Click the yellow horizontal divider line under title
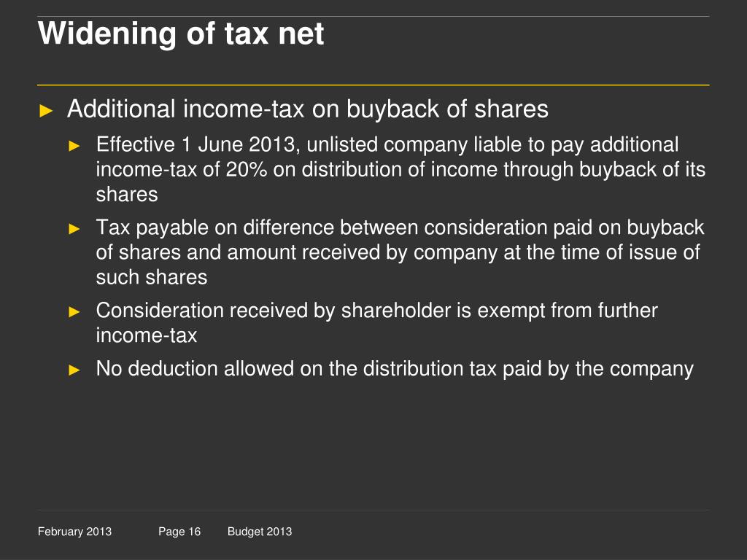 [373, 85]
